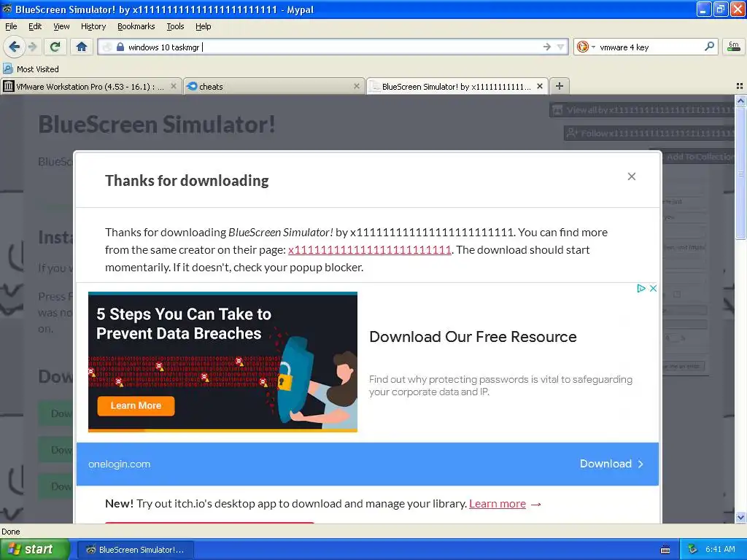
Task: Select the BlueScreen Simulator tab
Action: point(457,86)
